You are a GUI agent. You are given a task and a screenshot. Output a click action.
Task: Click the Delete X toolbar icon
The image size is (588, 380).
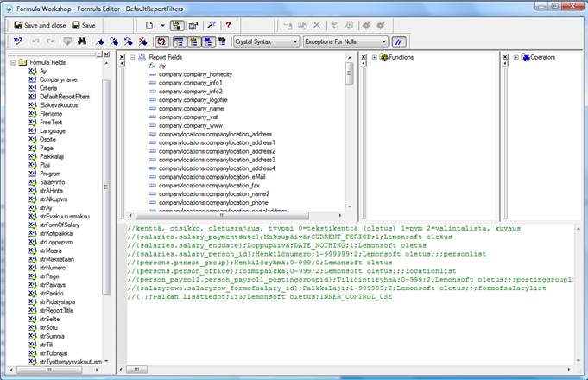317,26
